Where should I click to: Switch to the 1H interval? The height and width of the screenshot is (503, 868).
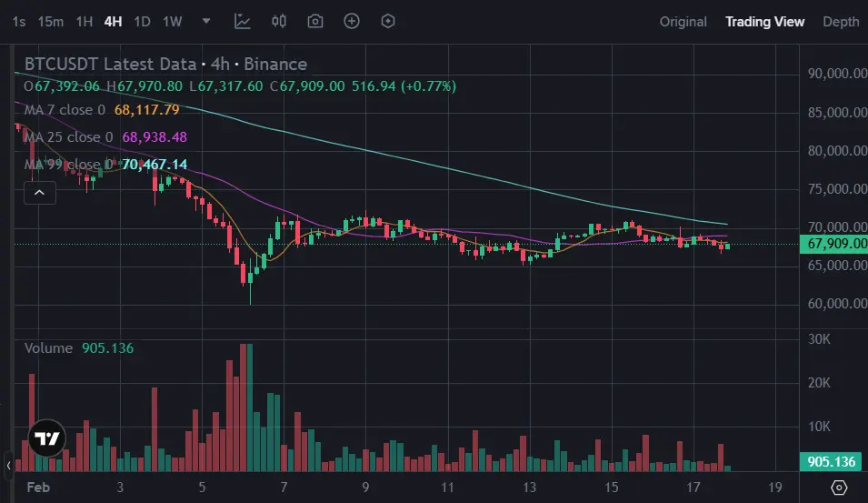85,22
